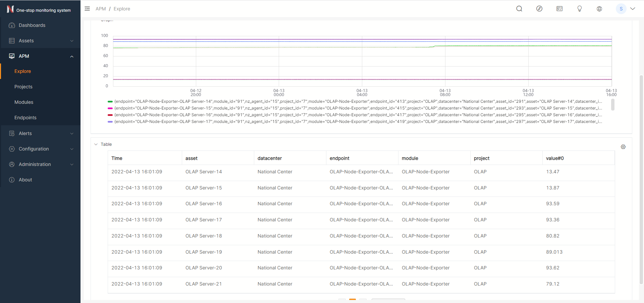Screen dimensions: 644x303
Task: Open the globe language icon
Action: click(599, 9)
